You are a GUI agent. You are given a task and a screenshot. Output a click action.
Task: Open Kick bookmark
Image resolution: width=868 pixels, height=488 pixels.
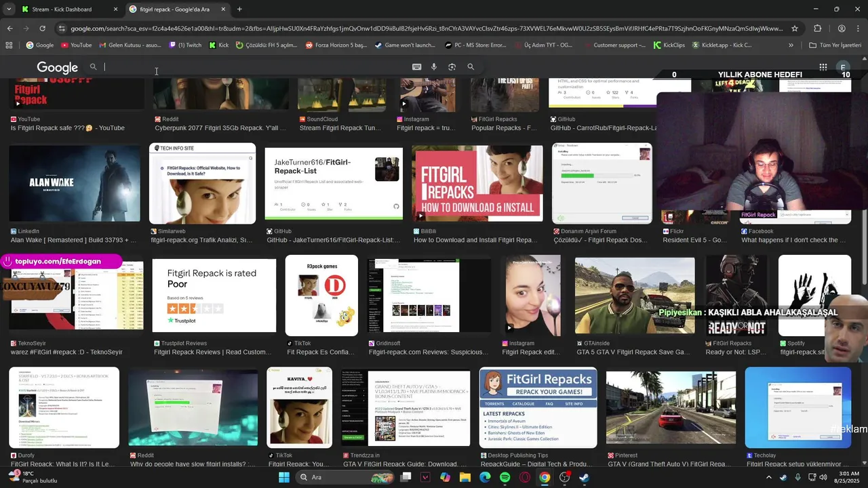[218, 45]
